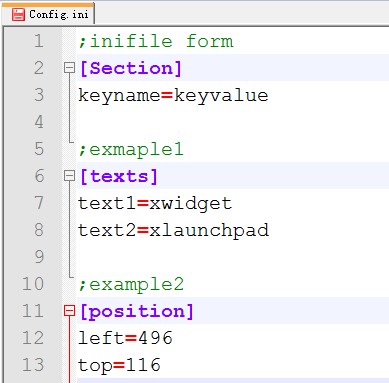Click the xlaunchpad value text

tap(209, 231)
